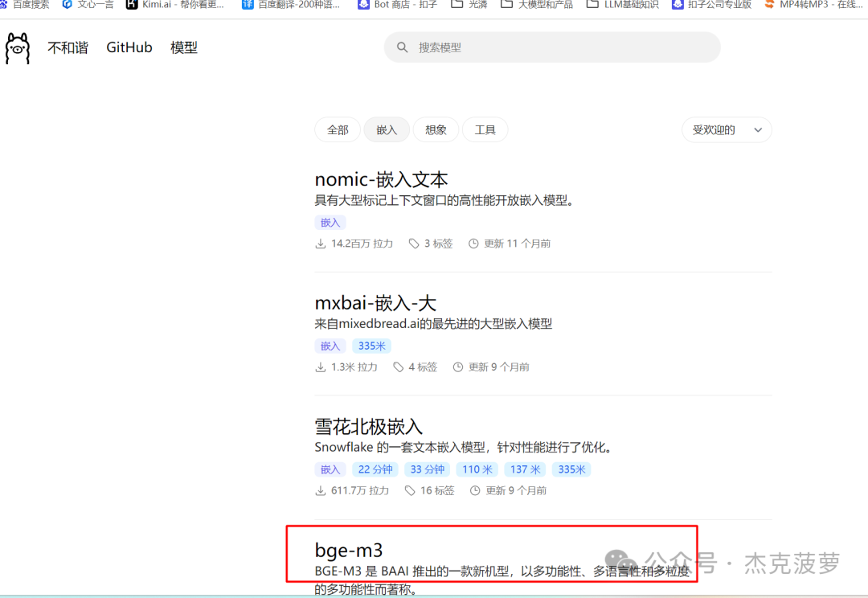This screenshot has width=868, height=598.
Task: Click the Ollama llama logo
Action: [x=17, y=48]
